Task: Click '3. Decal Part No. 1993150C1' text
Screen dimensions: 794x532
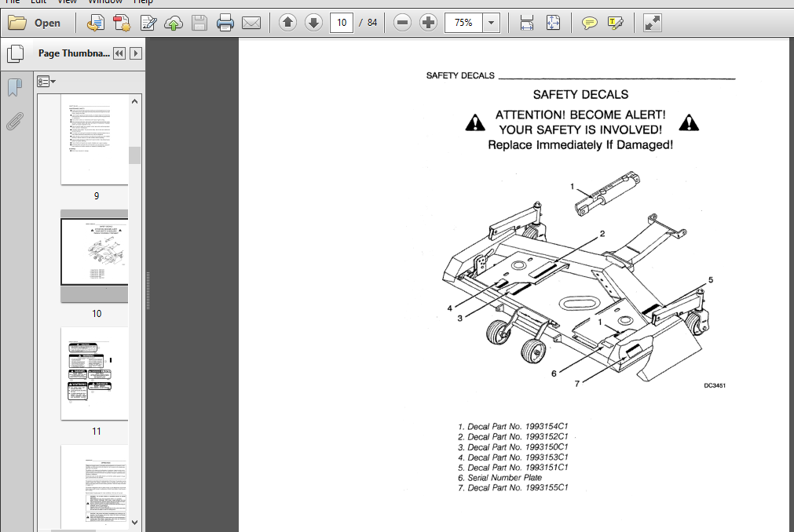Action: (513, 447)
